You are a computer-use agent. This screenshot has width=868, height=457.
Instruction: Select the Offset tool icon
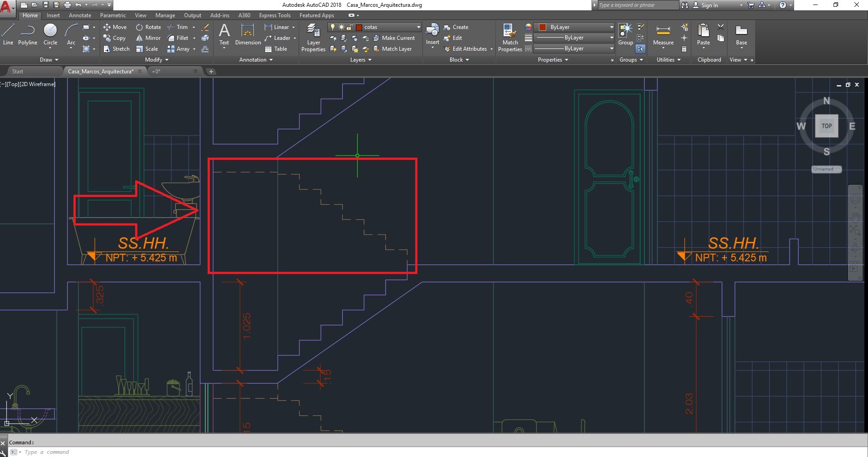(x=205, y=49)
